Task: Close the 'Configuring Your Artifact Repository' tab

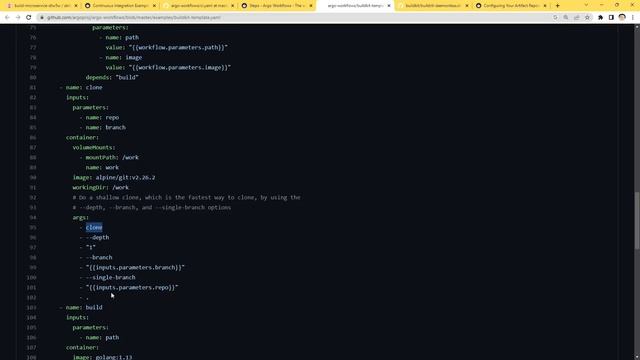Action: point(545,6)
